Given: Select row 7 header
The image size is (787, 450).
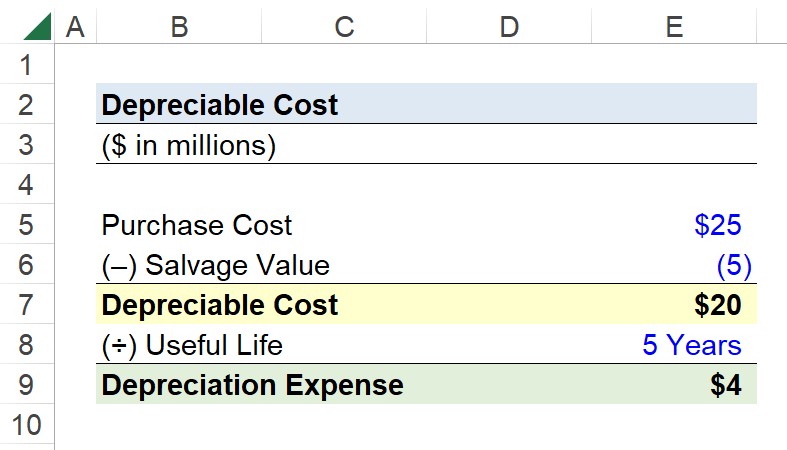Looking at the screenshot, I should tap(27, 305).
